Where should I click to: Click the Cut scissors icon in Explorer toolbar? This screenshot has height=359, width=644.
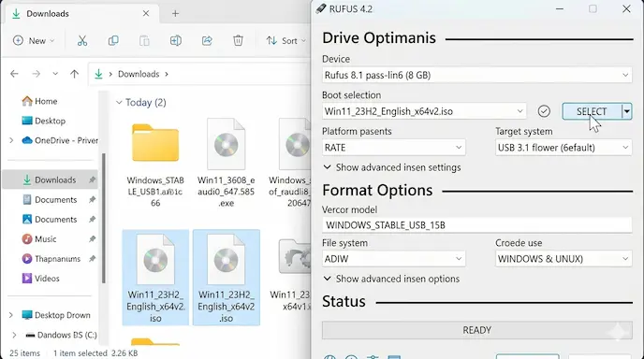(x=82, y=40)
